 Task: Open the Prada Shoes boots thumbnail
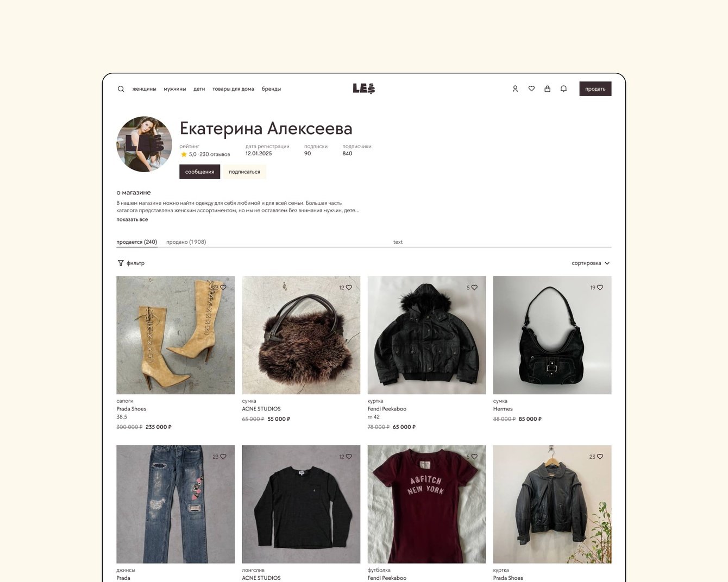pyautogui.click(x=175, y=335)
